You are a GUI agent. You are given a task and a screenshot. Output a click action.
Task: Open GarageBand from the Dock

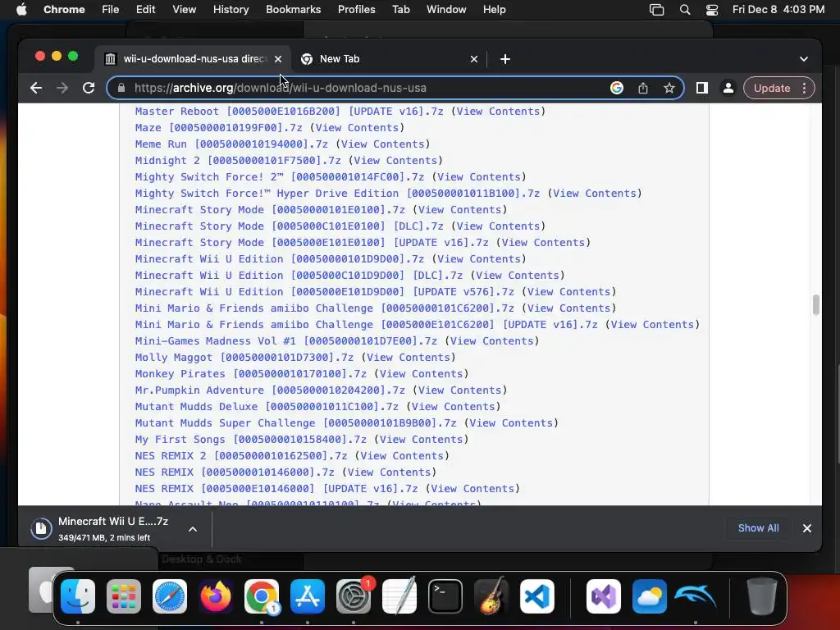click(491, 596)
